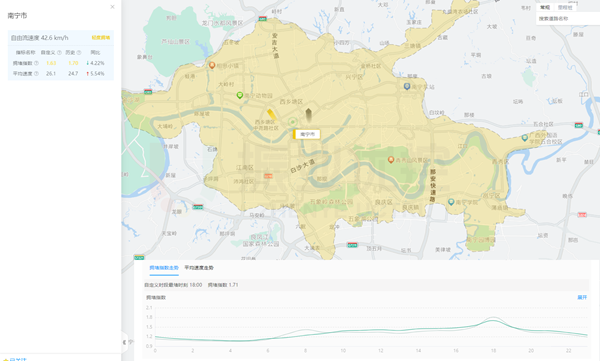Select the teal marker at 南宁学院
This screenshot has height=361, width=600.
451,202
